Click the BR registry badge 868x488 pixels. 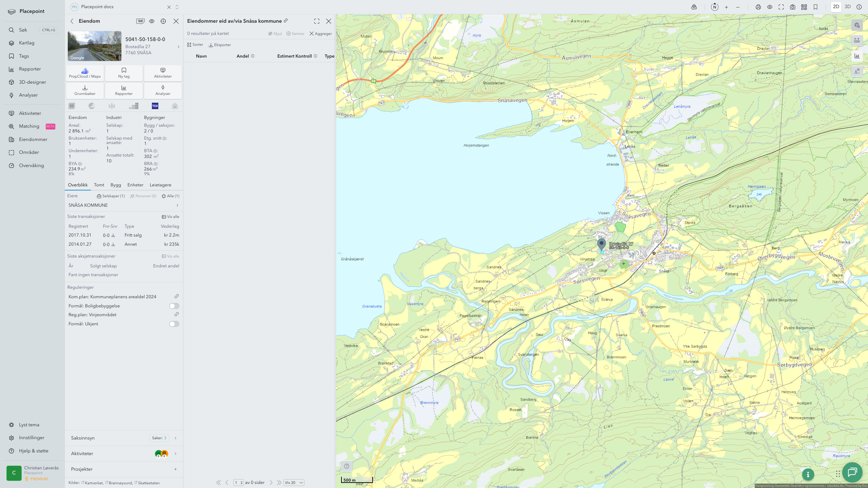click(72, 106)
